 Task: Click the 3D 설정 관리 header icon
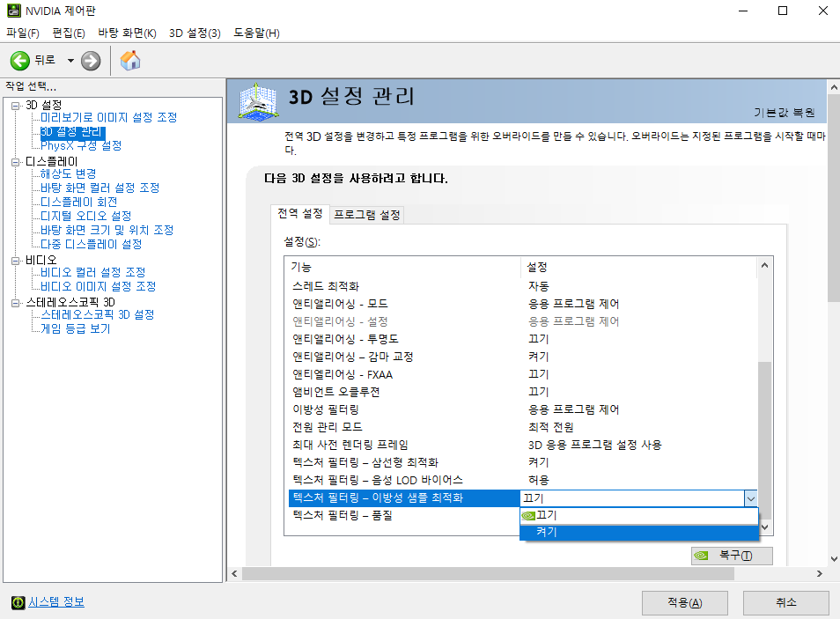[259, 101]
